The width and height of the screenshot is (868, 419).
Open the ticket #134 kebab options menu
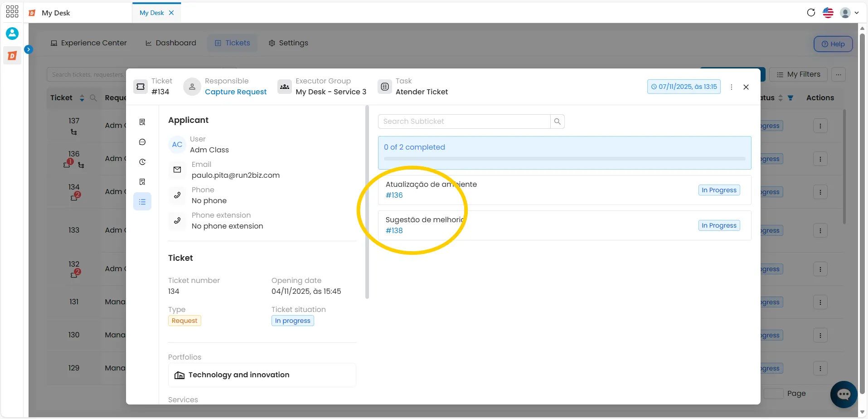tap(732, 87)
